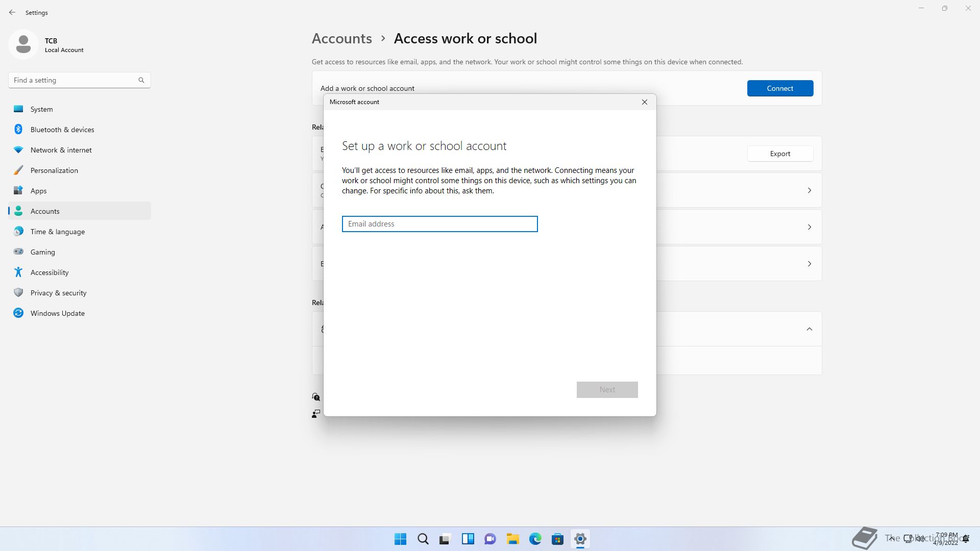Click the Privacy & security shield icon
This screenshot has width=980, height=551.
[x=18, y=292]
